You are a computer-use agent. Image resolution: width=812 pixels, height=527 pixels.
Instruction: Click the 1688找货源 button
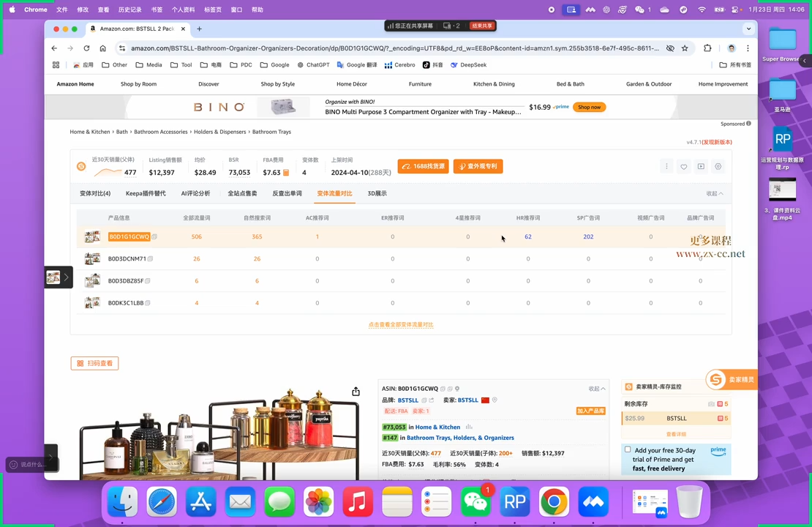coord(423,166)
